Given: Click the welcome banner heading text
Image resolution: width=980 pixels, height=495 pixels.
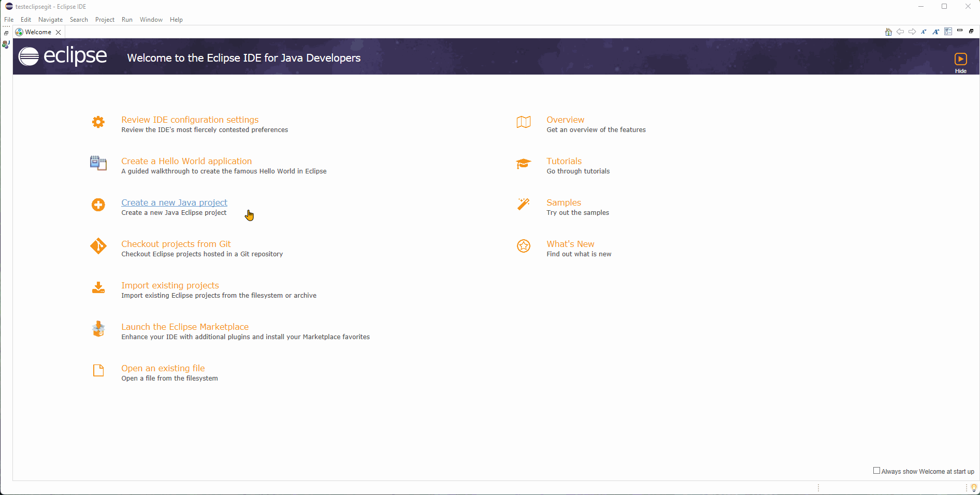Looking at the screenshot, I should pyautogui.click(x=244, y=58).
